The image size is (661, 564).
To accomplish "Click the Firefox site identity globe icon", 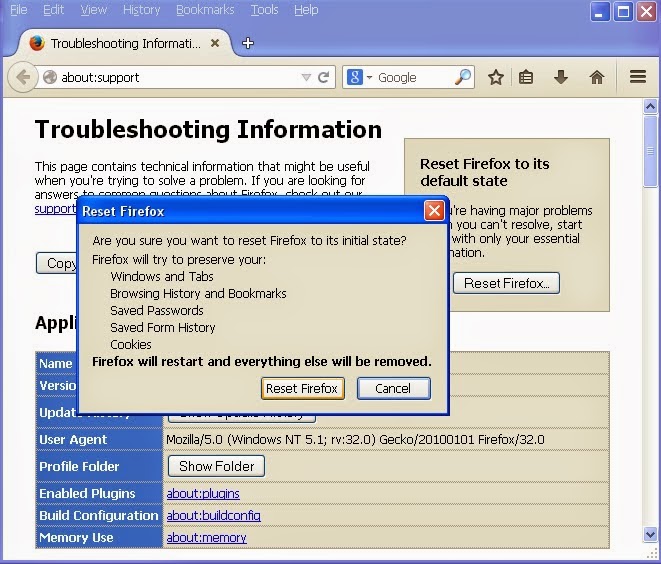I will click(50, 77).
